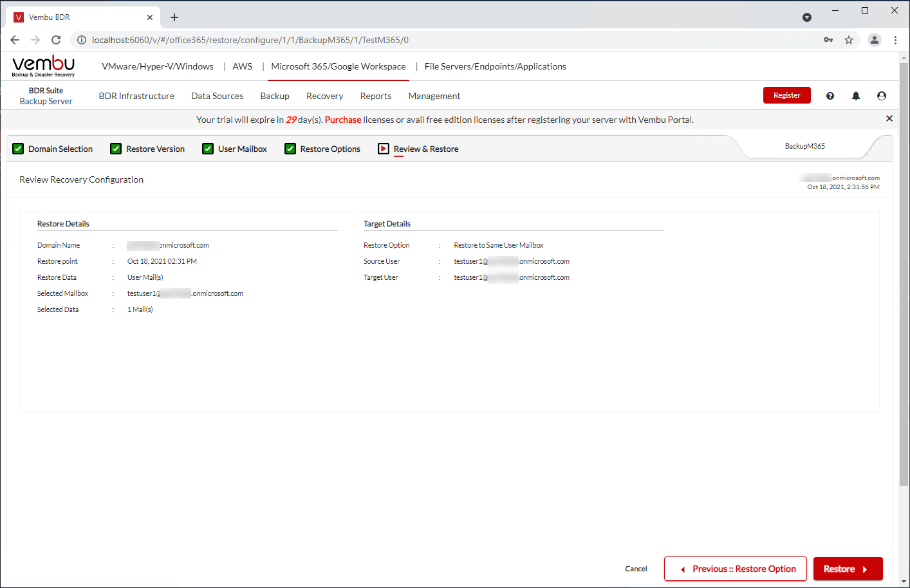Click the BackupM365 job name tab
Screen dimensions: 910x588
[805, 146]
